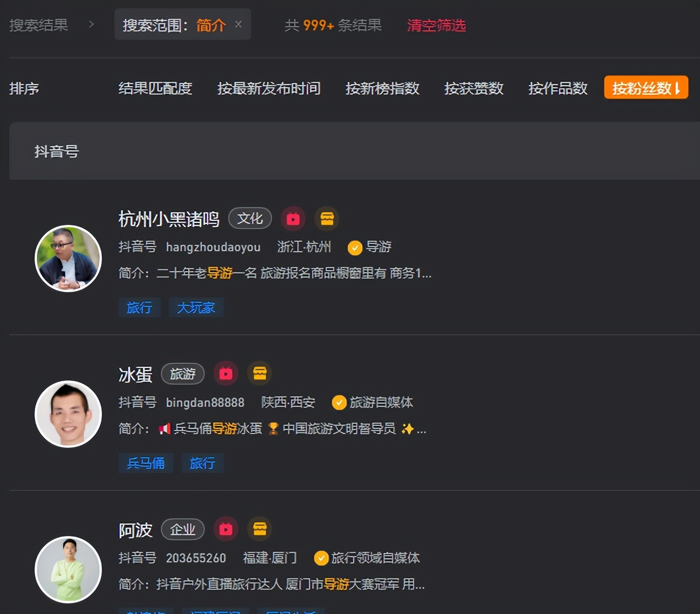Image resolution: width=700 pixels, height=614 pixels.
Task: Click the verification badge next to 导游
Action: pyautogui.click(x=354, y=247)
